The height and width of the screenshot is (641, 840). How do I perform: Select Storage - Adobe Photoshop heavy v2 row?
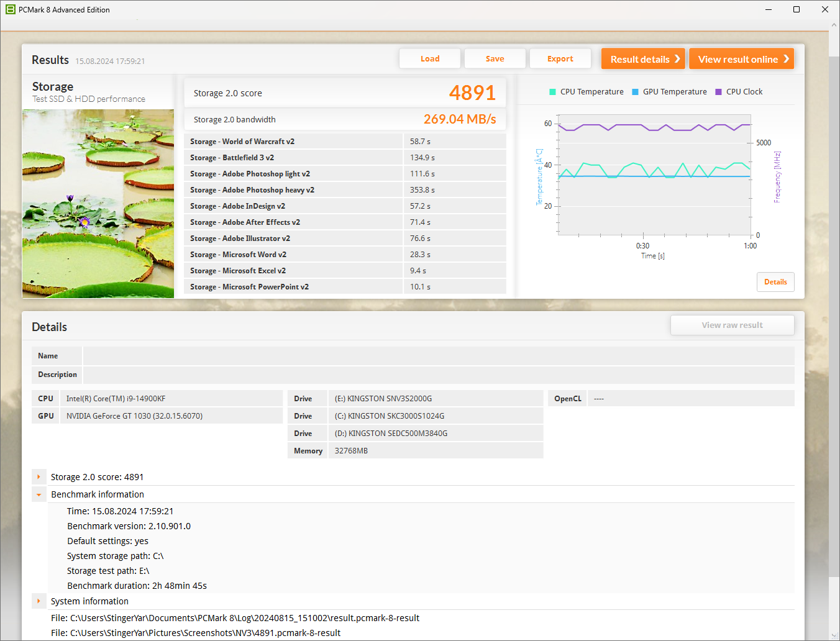click(x=345, y=190)
